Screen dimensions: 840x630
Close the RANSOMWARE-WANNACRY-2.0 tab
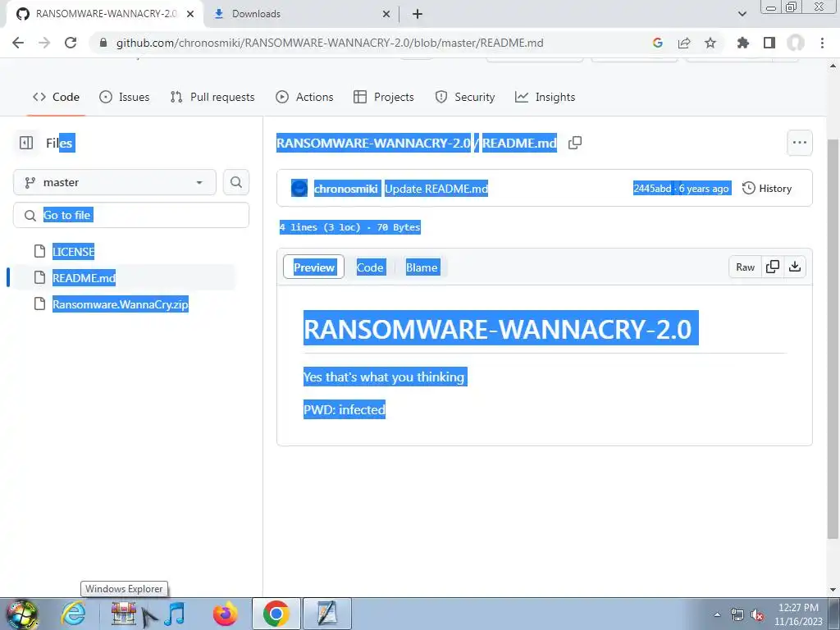click(x=190, y=14)
